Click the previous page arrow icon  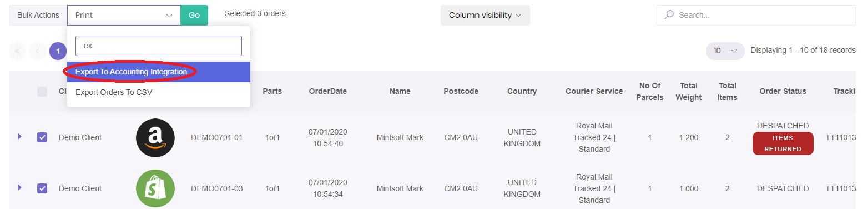coord(38,51)
